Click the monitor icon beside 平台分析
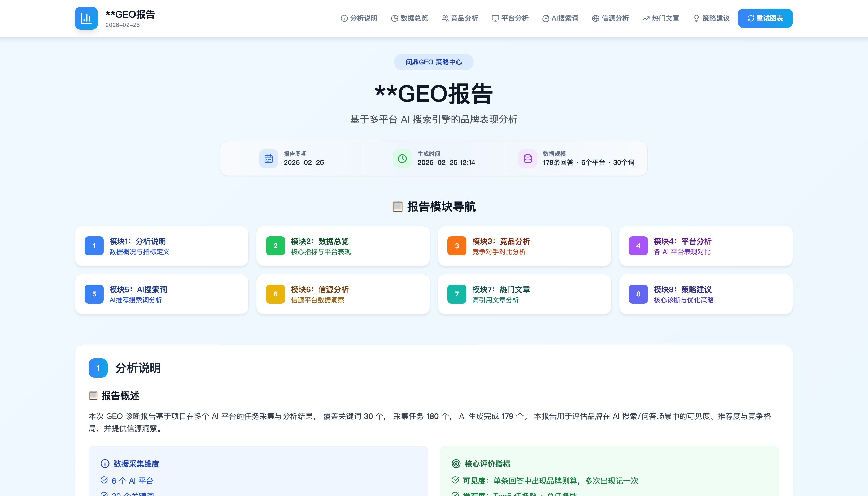 point(495,18)
